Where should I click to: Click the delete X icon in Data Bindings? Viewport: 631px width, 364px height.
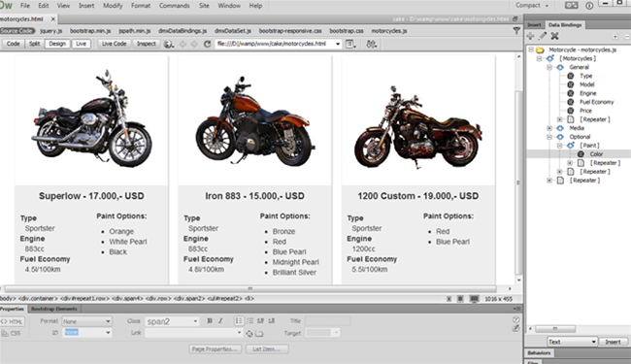pos(554,36)
